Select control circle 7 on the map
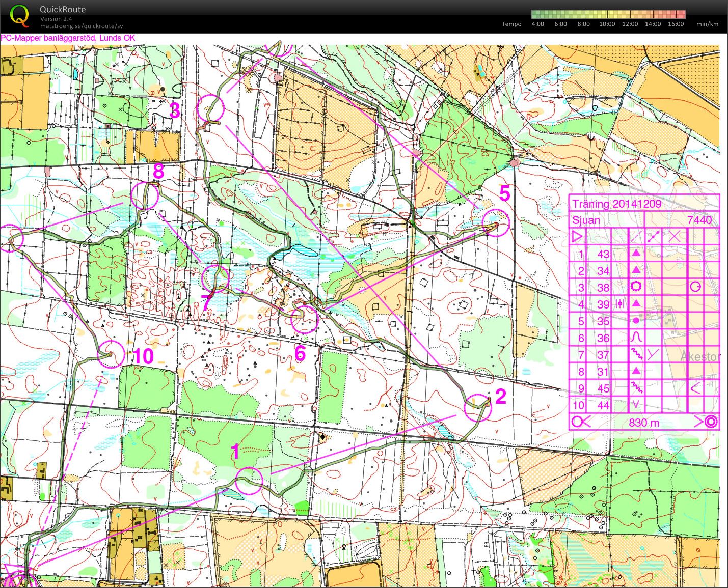Screen dimensions: 728x588 (x=215, y=278)
